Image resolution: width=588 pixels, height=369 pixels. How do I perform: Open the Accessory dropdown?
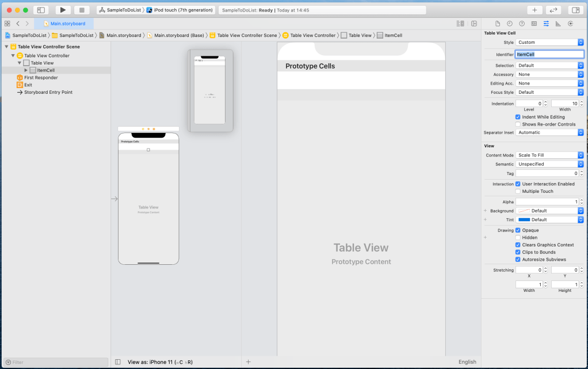point(549,74)
